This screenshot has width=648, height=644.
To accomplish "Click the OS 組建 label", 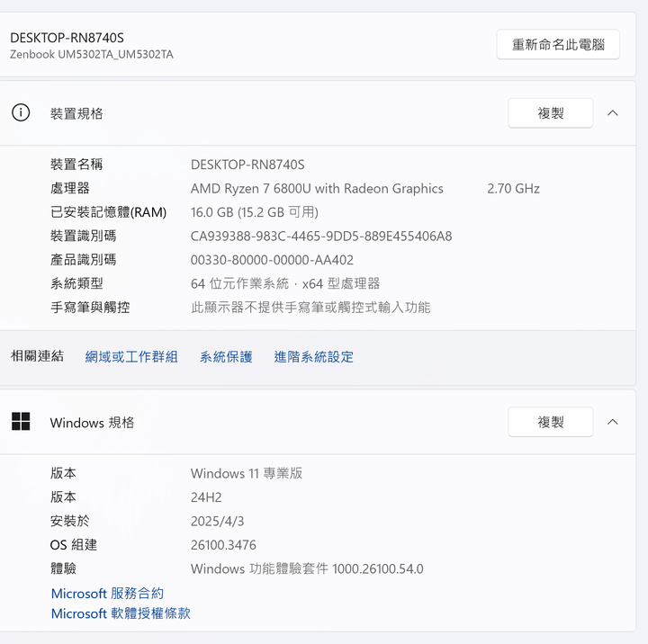I will click(x=74, y=545).
